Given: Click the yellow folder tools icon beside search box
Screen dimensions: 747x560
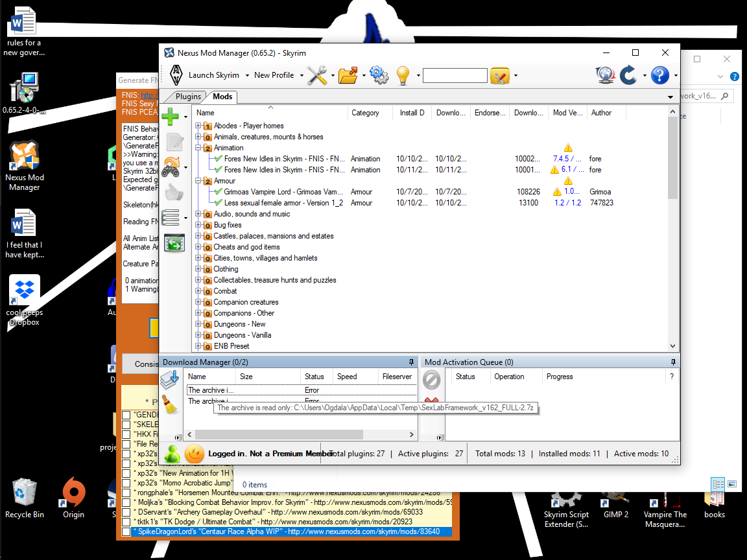Looking at the screenshot, I should pyautogui.click(x=500, y=76).
